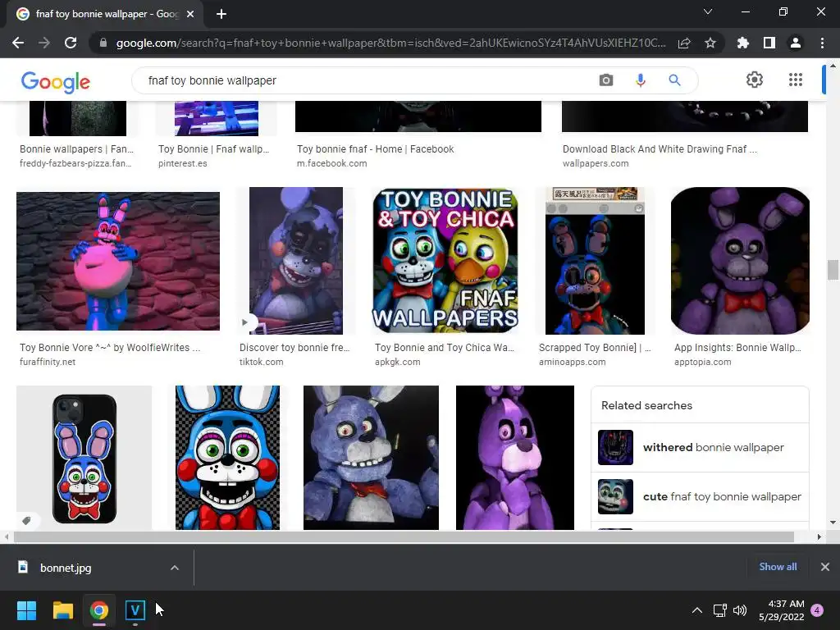The image size is (840, 630).
Task: Open Toy Bonnie Vore image thumbnail
Action: (x=118, y=261)
